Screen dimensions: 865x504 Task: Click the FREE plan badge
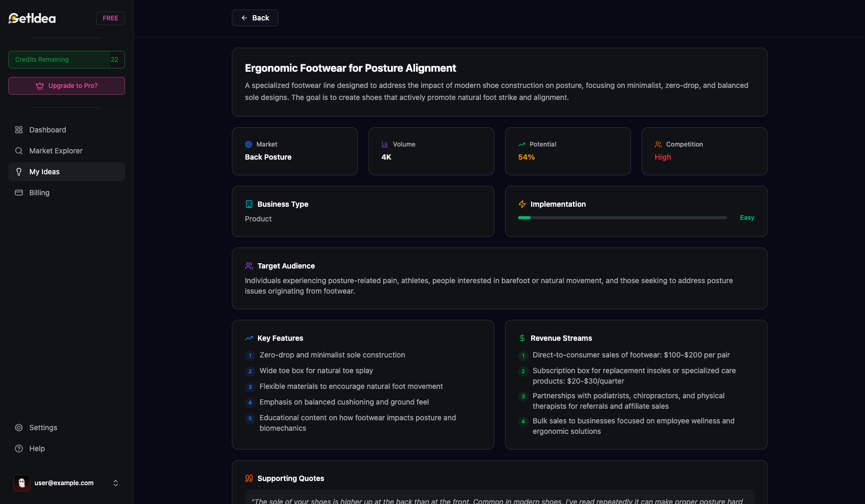110,18
